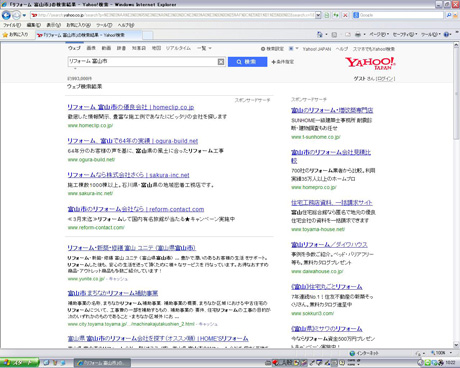Screen dimensions: 460x368
Task: Switch to the 地図 search tab
Action: click(156, 48)
